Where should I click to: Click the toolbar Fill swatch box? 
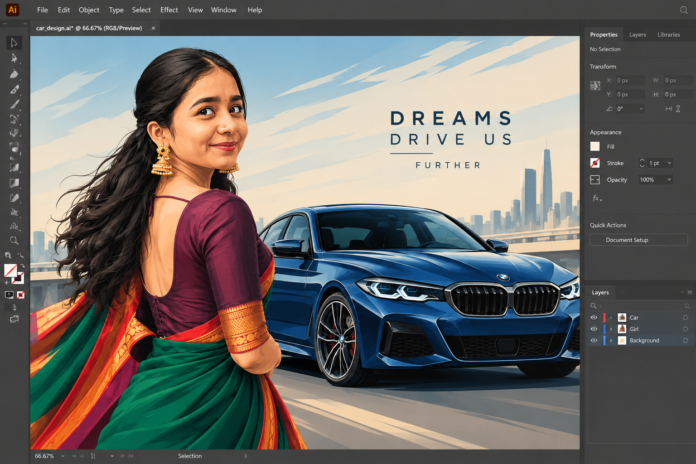pyautogui.click(x=10, y=270)
